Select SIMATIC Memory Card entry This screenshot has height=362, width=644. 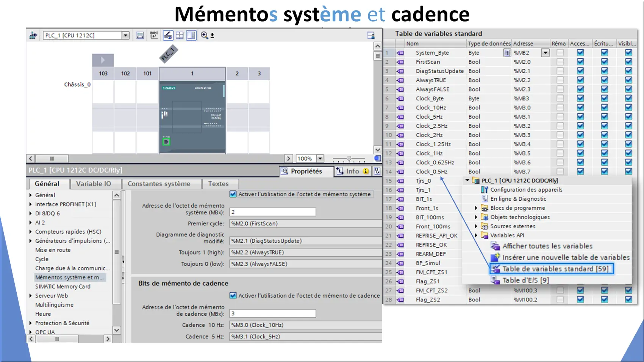(x=63, y=287)
